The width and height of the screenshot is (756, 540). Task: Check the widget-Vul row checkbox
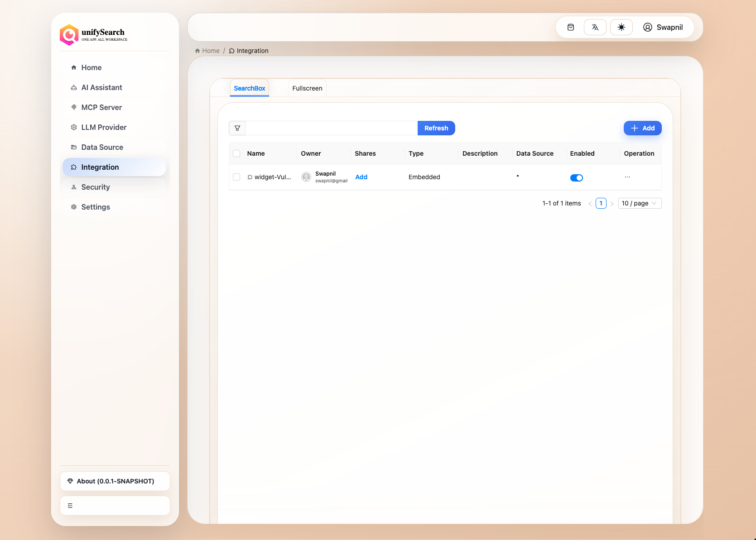point(236,177)
